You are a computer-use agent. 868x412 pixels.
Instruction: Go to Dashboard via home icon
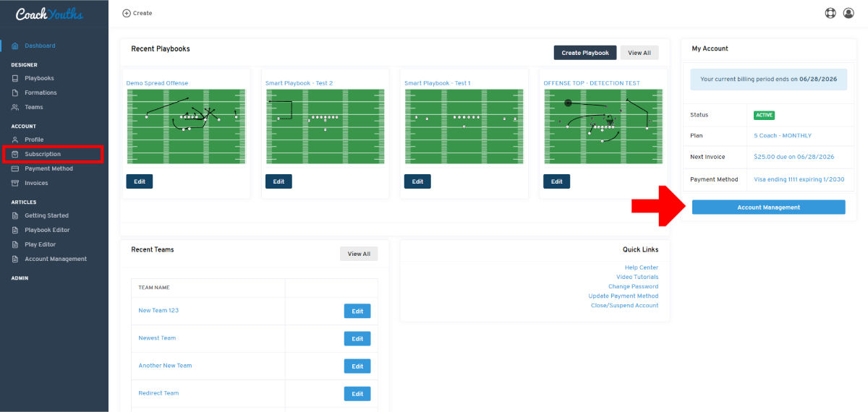pos(16,46)
